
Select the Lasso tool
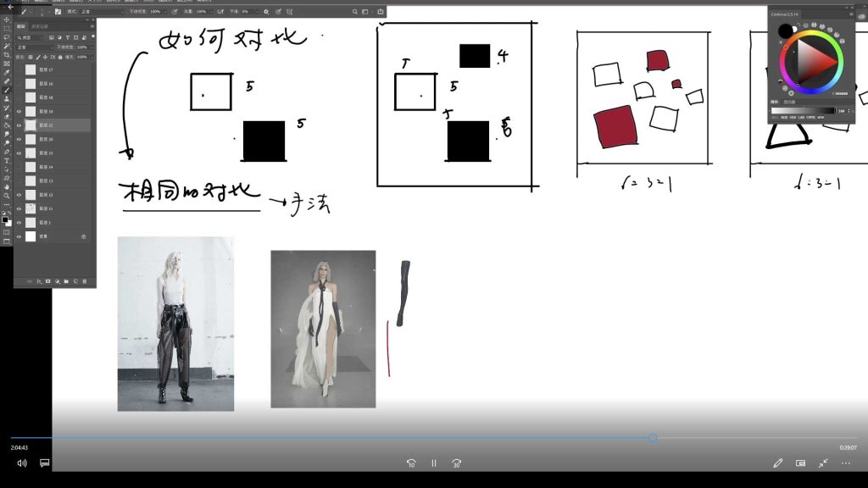[7, 37]
